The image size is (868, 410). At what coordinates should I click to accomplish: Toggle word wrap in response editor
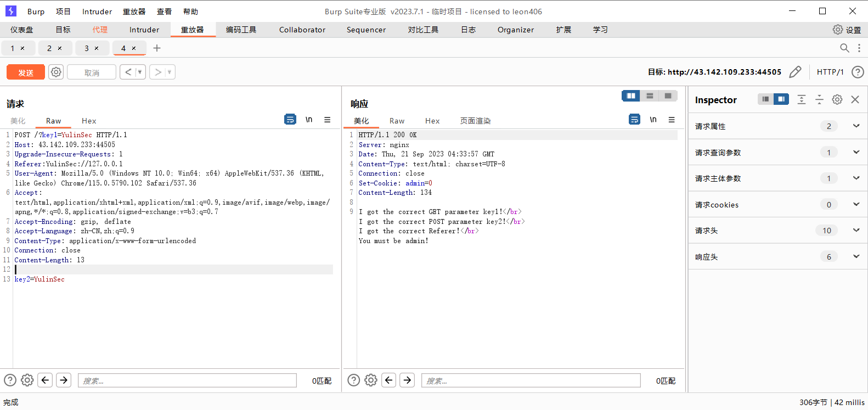pos(634,119)
